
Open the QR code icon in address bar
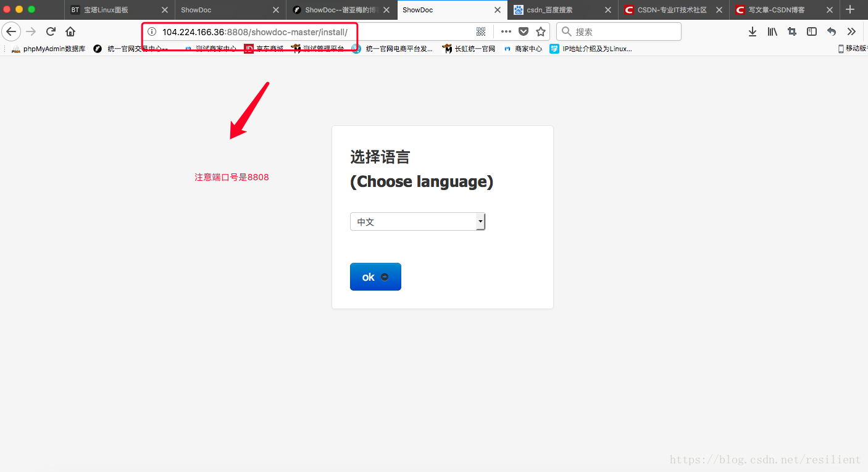tap(481, 31)
